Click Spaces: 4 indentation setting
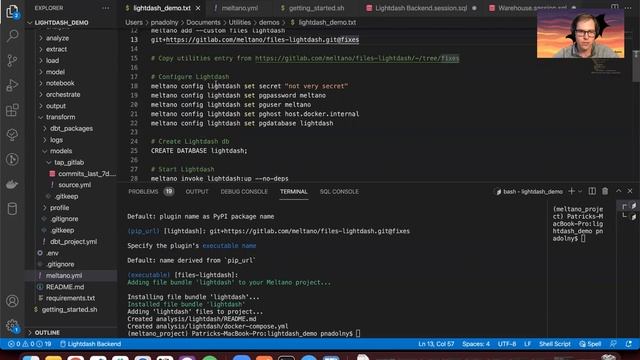 [x=476, y=344]
